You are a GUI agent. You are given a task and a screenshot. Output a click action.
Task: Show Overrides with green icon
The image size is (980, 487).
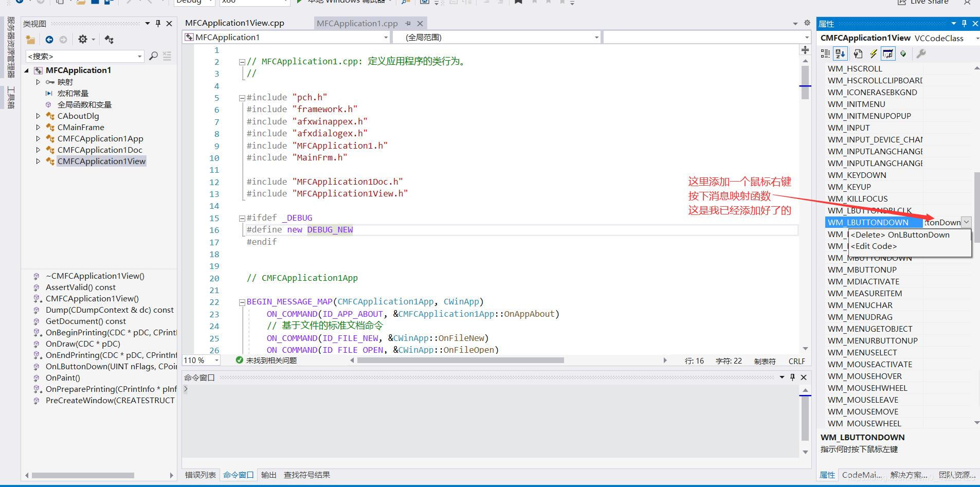tap(903, 53)
